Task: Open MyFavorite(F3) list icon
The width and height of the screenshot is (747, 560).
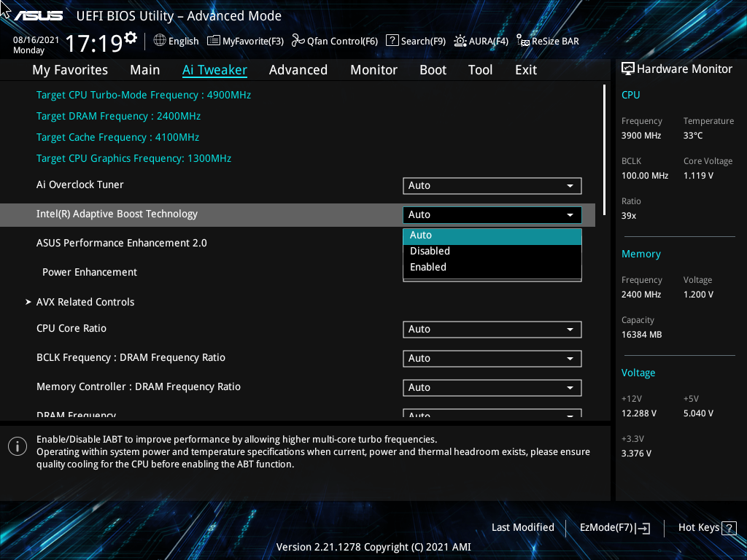Action: pos(214,41)
